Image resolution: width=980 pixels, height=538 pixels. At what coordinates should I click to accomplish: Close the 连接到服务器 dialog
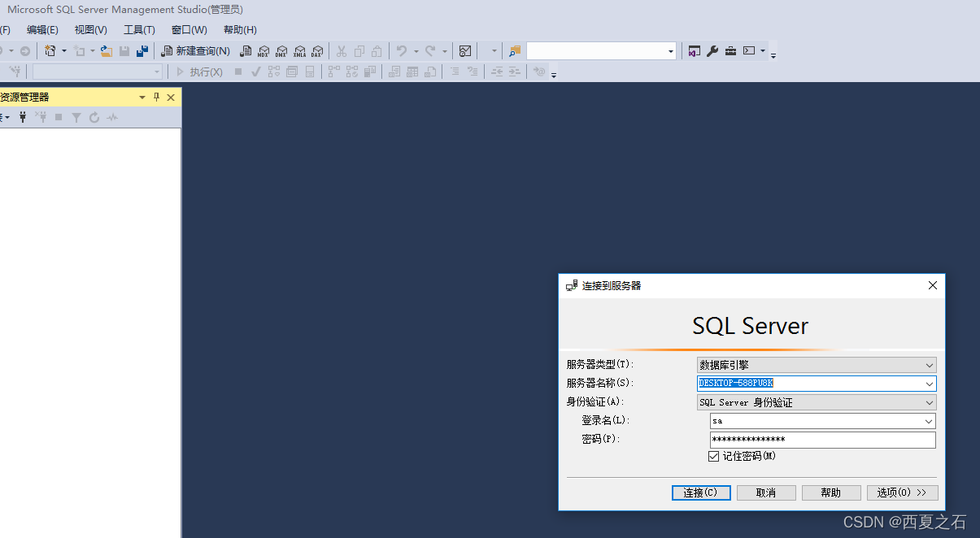933,285
